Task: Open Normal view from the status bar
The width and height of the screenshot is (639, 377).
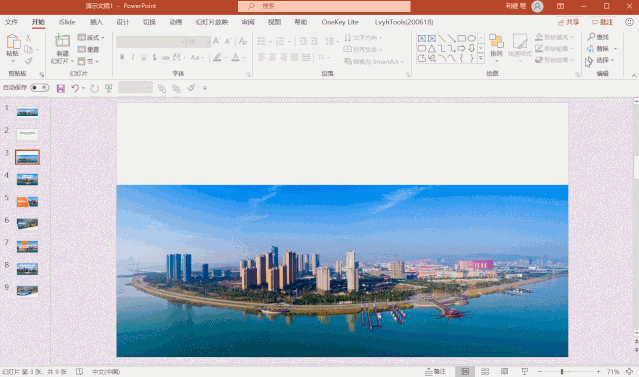Action: 465,371
